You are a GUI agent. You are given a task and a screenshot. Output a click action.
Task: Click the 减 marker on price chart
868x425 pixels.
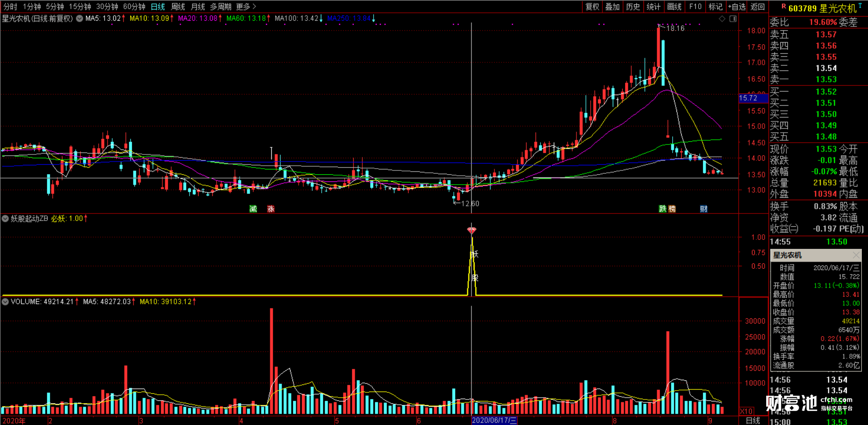[253, 209]
